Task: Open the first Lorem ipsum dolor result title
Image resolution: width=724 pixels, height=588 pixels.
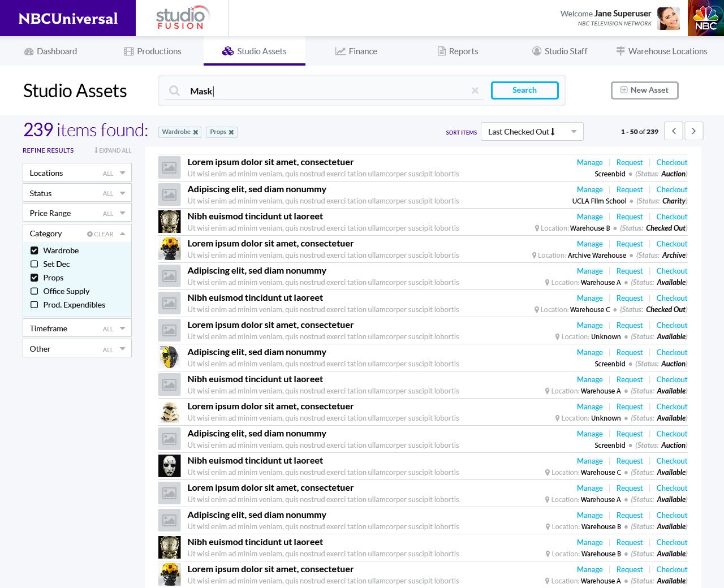Action: point(270,162)
